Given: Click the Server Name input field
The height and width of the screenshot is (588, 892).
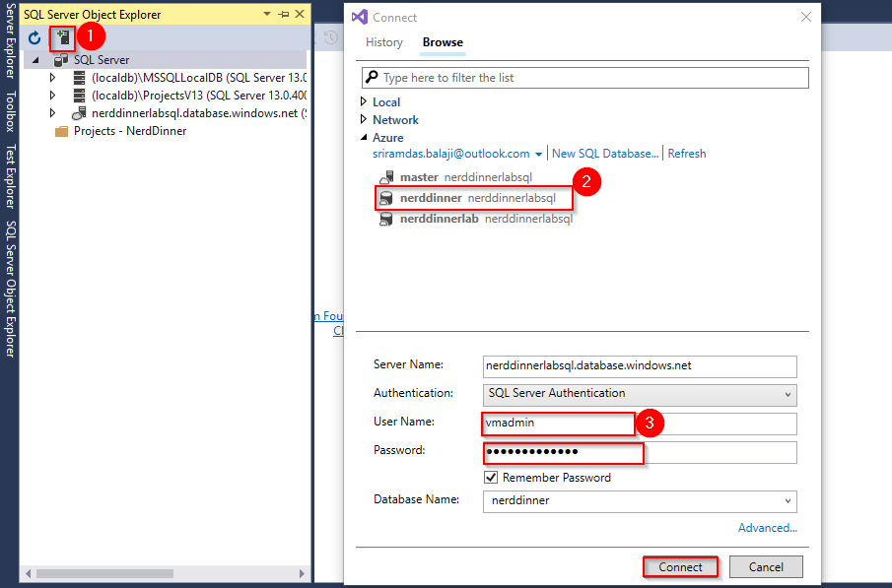Looking at the screenshot, I should 640,366.
